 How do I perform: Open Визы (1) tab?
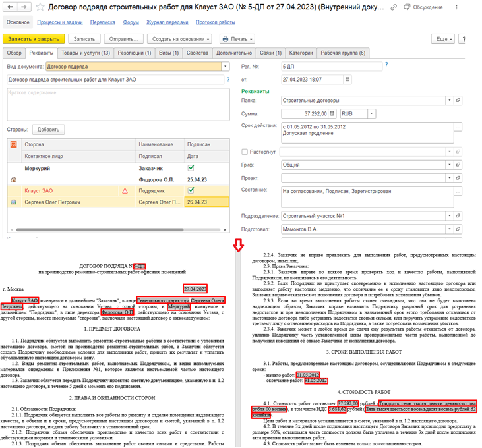pyautogui.click(x=169, y=53)
